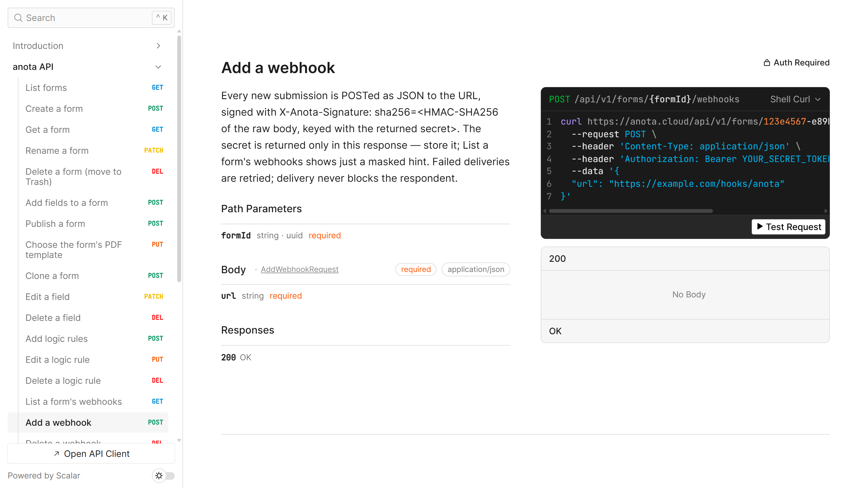Expand the Introduction section
This screenshot has width=868, height=488.
[x=87, y=46]
